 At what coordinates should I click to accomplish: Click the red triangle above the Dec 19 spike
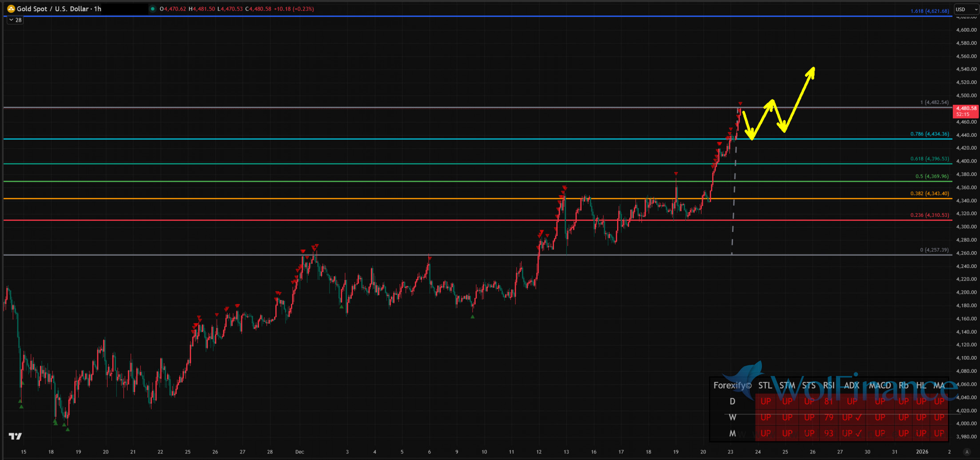[676, 174]
